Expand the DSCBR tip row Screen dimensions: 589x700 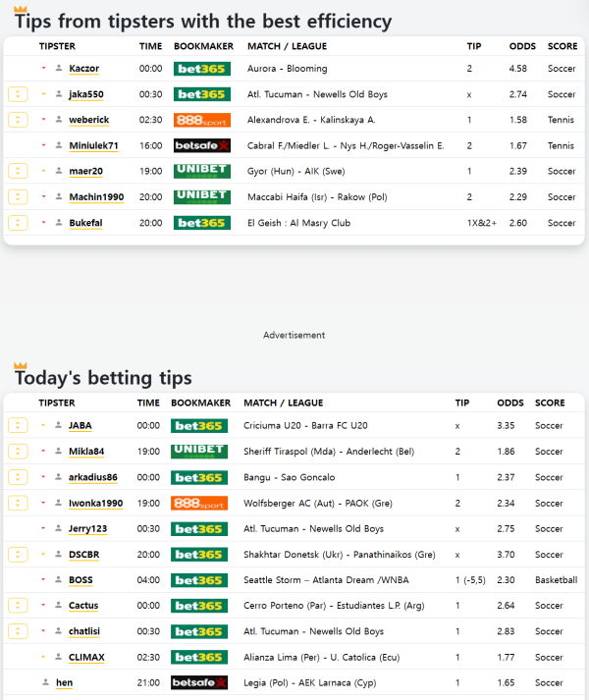tap(18, 555)
